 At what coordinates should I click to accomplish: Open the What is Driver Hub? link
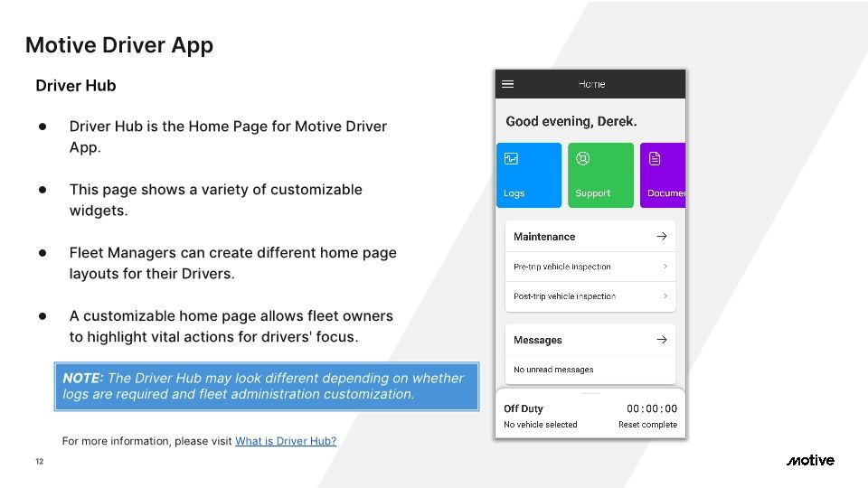(286, 441)
